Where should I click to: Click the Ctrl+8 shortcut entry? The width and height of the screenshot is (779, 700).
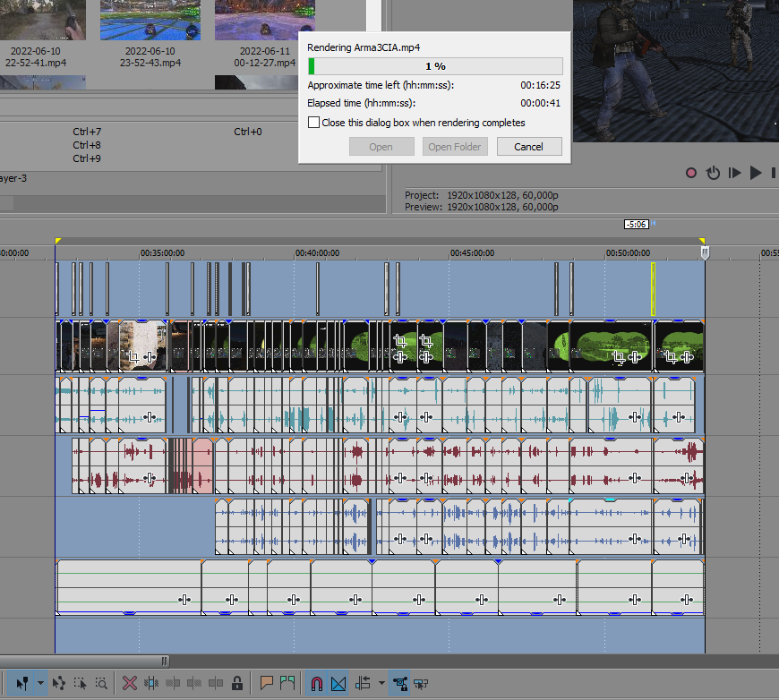pyautogui.click(x=87, y=145)
